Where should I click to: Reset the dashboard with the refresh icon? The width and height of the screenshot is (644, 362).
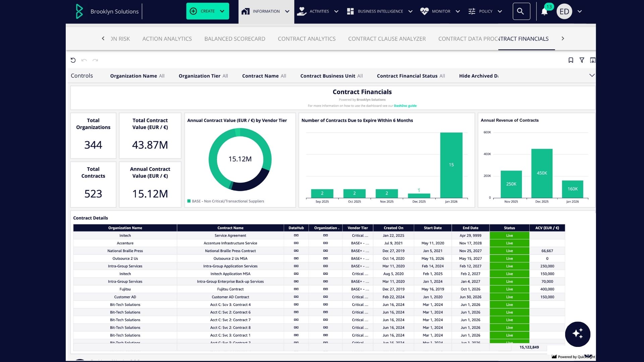(73, 60)
